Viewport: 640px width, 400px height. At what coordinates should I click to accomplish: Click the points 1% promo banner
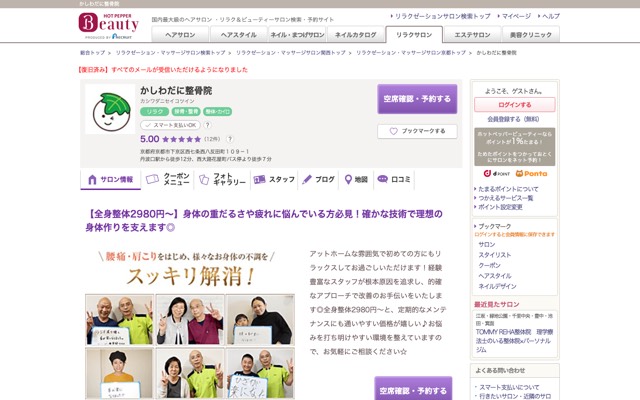(x=515, y=147)
